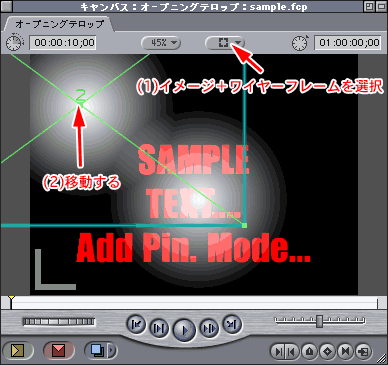
Task: Click the Play button in transport controls
Action: [184, 330]
